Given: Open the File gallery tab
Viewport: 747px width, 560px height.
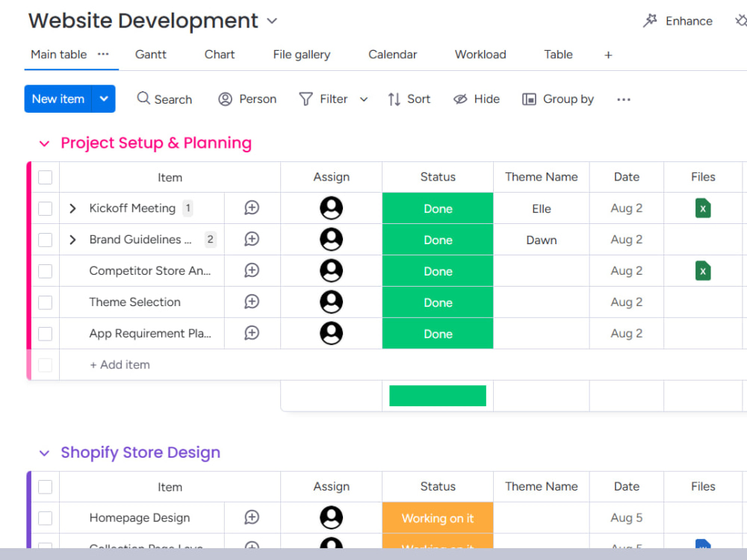Looking at the screenshot, I should (302, 55).
